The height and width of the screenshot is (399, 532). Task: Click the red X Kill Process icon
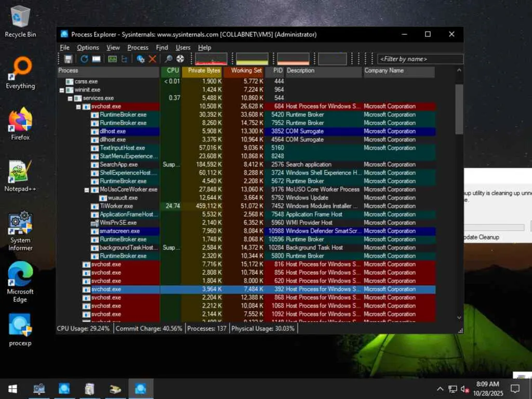[152, 59]
